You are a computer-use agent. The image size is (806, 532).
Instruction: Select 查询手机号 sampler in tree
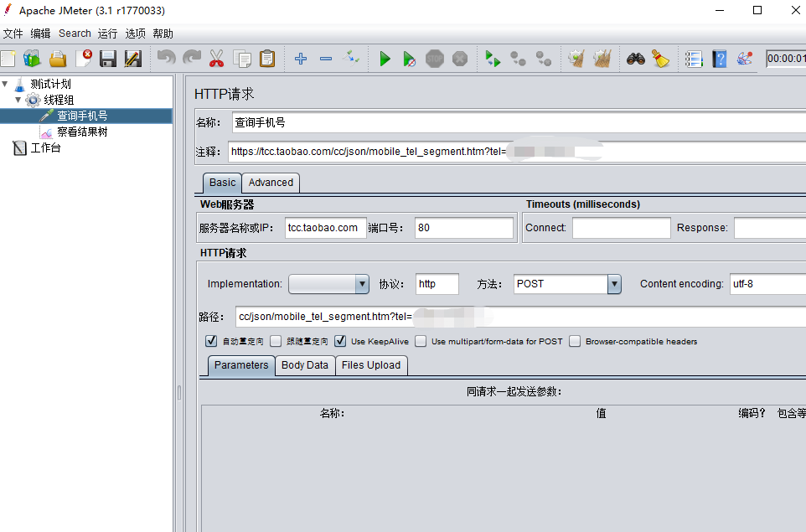82,116
